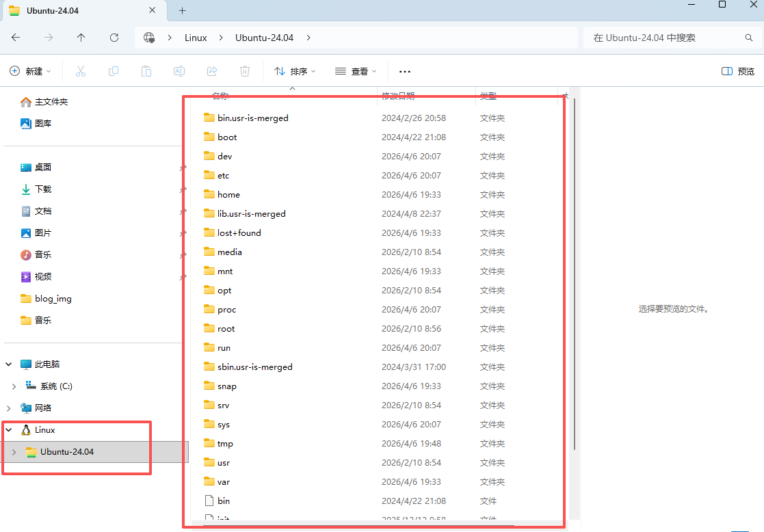Open the 排序 sort dropdown
Screen dimensions: 764x532
click(x=295, y=71)
